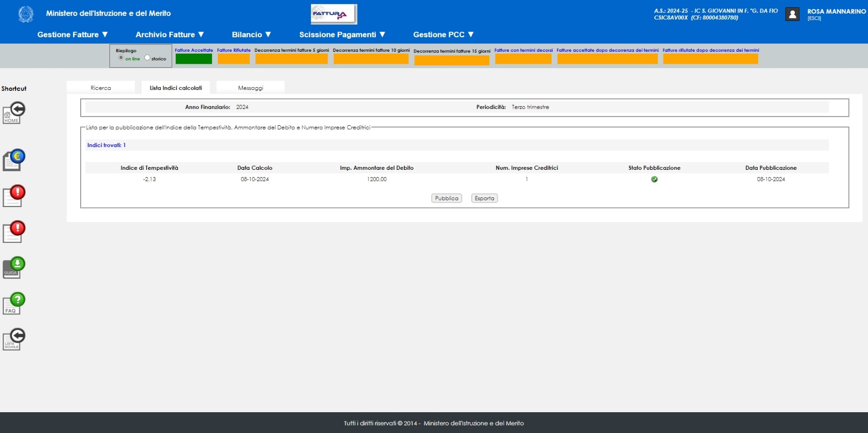This screenshot has width=868, height=433.
Task: Open the FAQ shortcut icon
Action: point(14,304)
